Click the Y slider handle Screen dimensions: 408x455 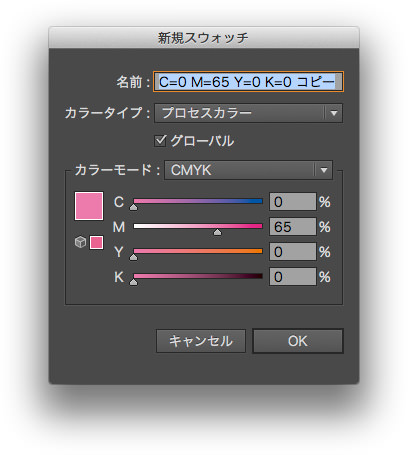133,257
